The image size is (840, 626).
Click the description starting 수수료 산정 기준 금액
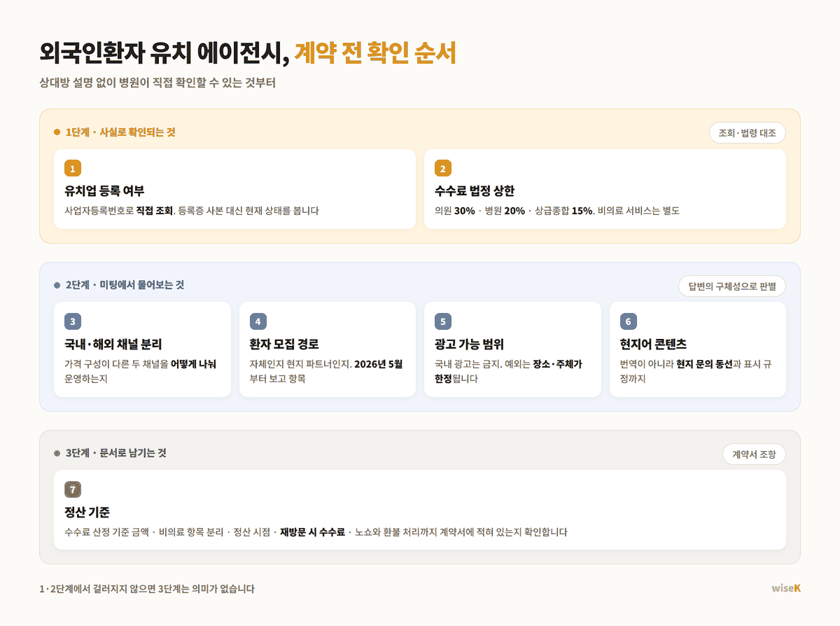pyautogui.click(x=316, y=532)
